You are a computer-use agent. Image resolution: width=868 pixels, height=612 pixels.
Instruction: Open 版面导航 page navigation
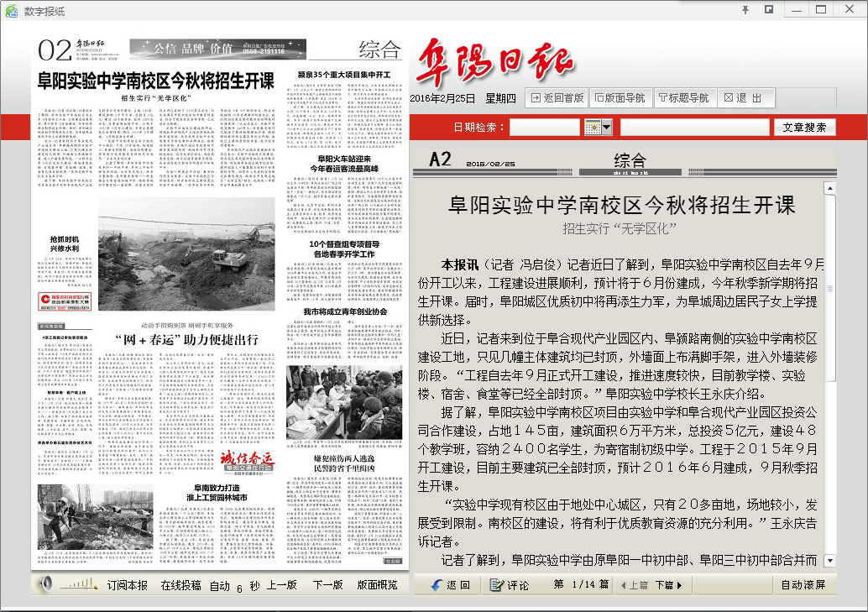[x=620, y=98]
